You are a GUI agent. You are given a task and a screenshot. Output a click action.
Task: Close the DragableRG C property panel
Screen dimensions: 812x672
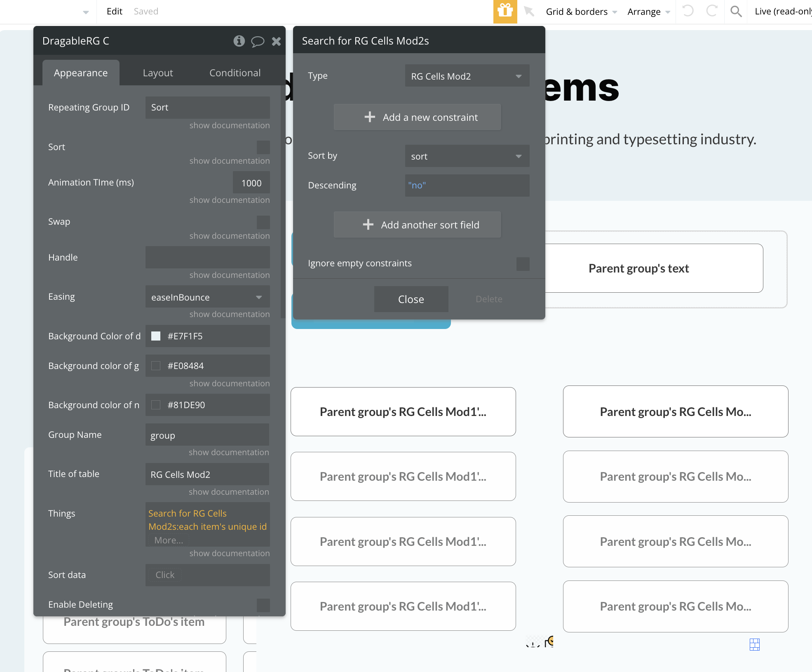(x=277, y=41)
